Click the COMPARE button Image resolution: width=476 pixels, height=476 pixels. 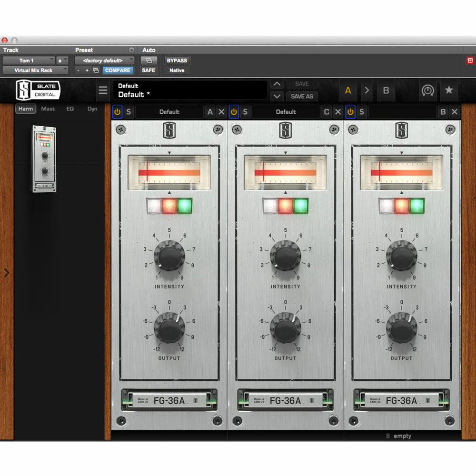[118, 70]
